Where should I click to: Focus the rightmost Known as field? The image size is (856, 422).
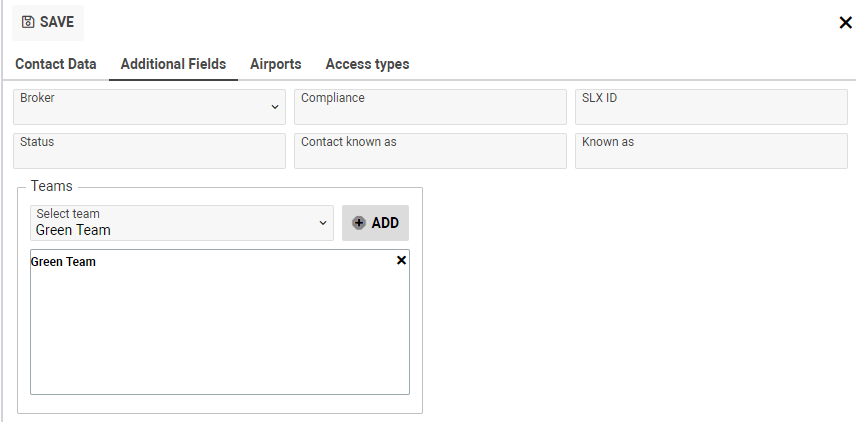(x=710, y=151)
